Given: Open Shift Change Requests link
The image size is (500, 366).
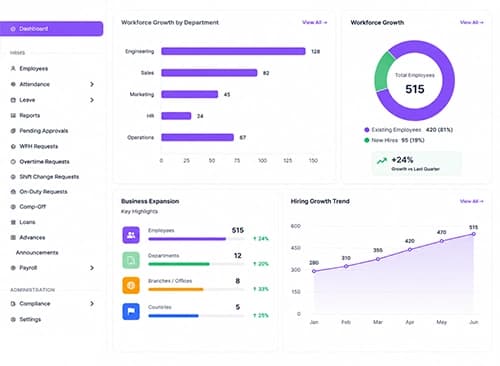Looking at the screenshot, I should coord(49,177).
